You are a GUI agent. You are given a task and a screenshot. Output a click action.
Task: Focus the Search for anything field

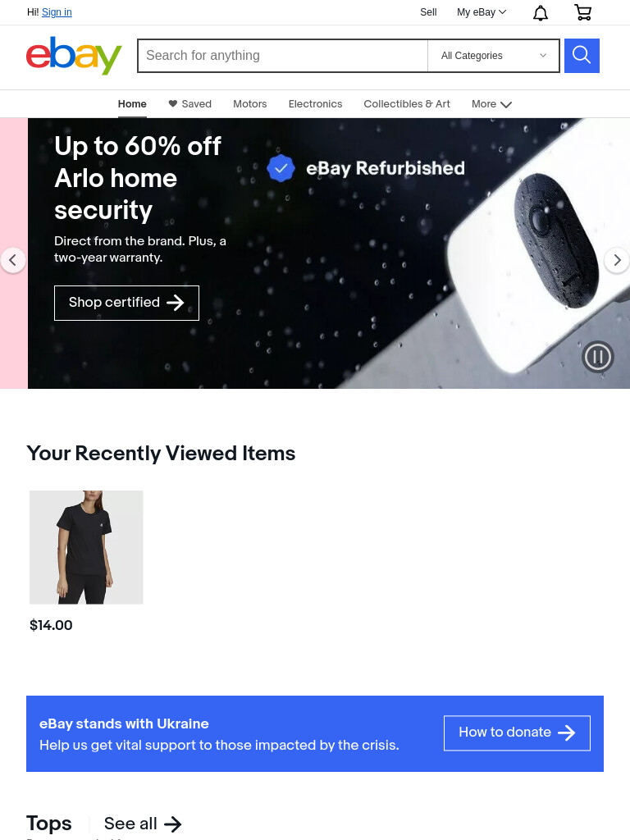(283, 56)
